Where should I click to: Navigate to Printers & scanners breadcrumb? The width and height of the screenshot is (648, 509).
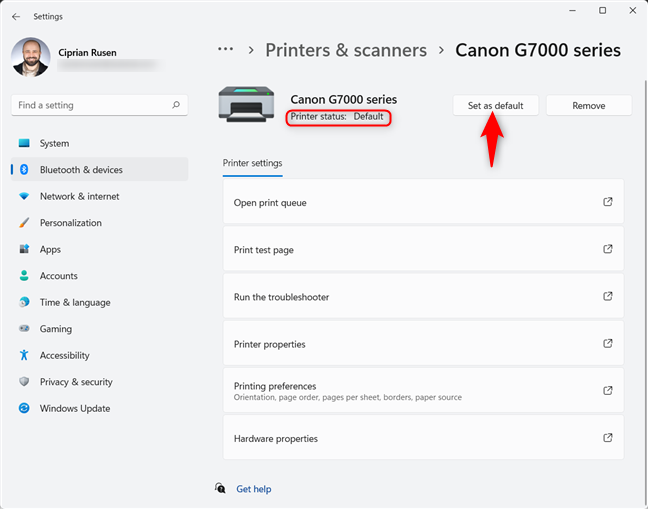346,50
